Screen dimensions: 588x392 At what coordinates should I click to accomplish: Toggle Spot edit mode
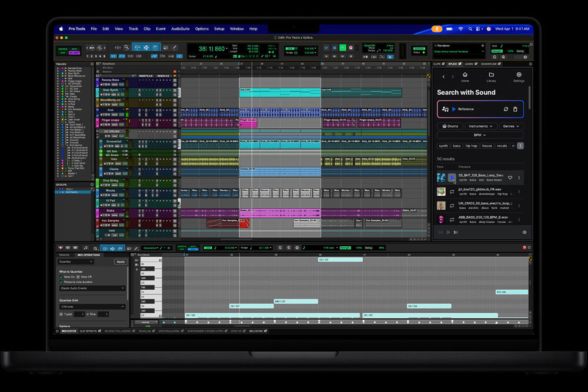(74, 49)
